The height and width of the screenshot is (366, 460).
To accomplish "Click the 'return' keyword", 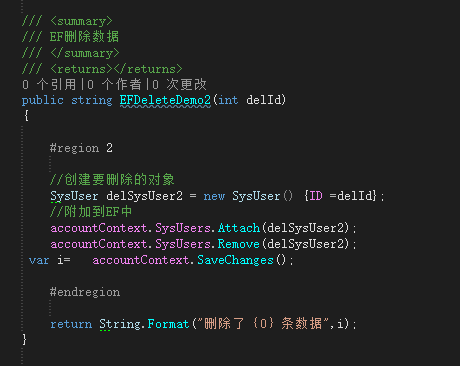I will point(71,324).
